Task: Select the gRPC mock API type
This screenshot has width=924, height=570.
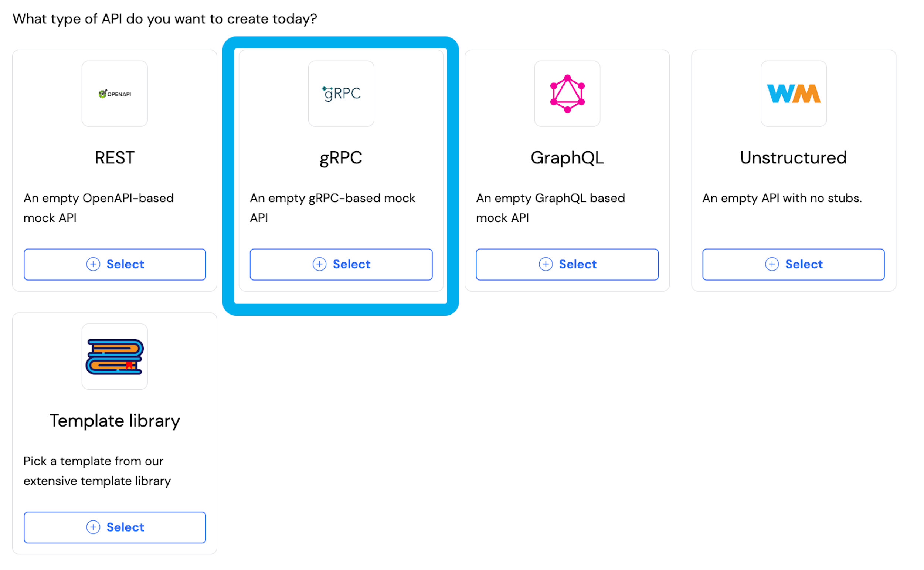Action: pyautogui.click(x=341, y=264)
